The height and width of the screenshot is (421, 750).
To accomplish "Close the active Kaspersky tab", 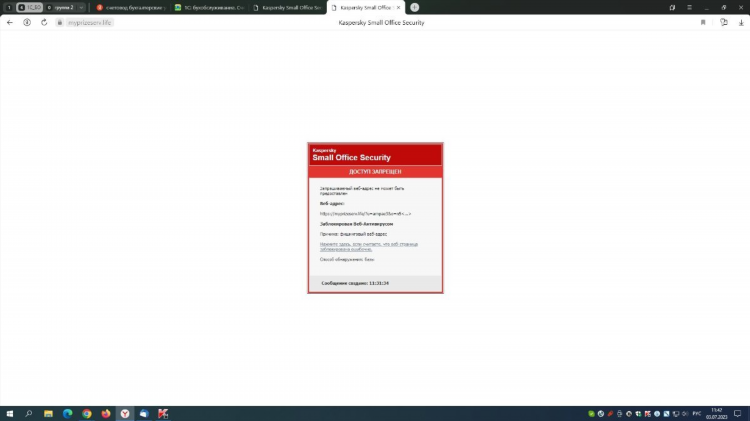I will (398, 7).
